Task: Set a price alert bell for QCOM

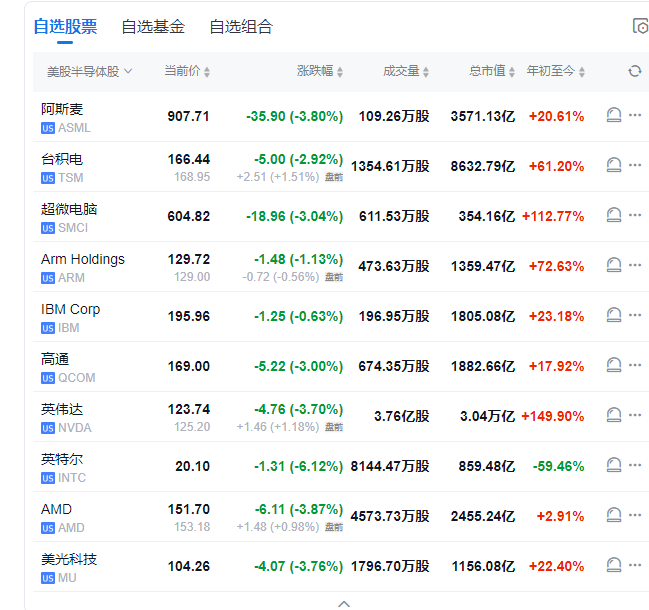Action: pyautogui.click(x=614, y=365)
